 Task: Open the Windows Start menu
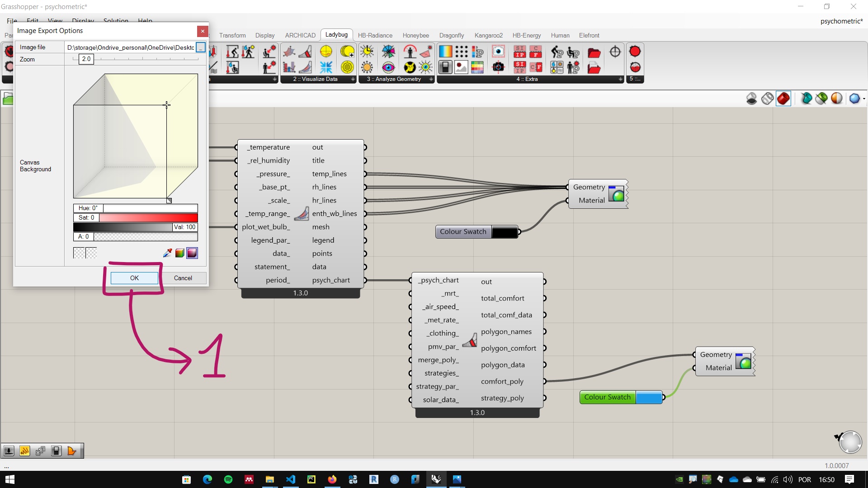pos(10,479)
